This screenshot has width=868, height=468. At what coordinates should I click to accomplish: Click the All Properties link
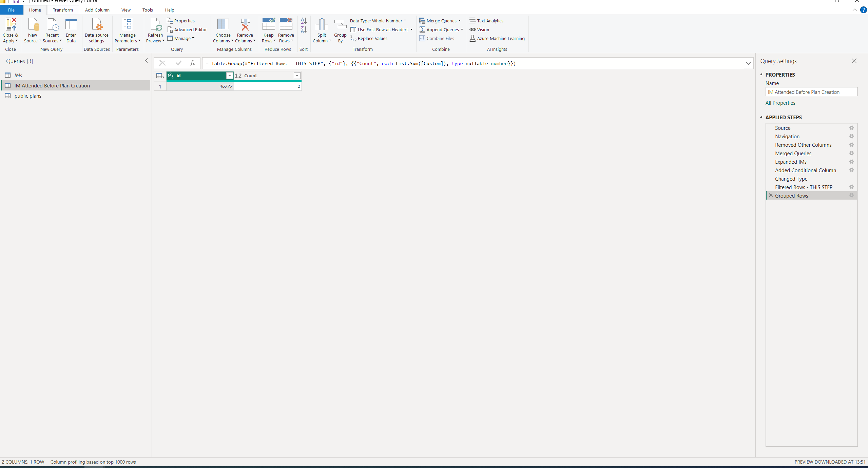(780, 103)
